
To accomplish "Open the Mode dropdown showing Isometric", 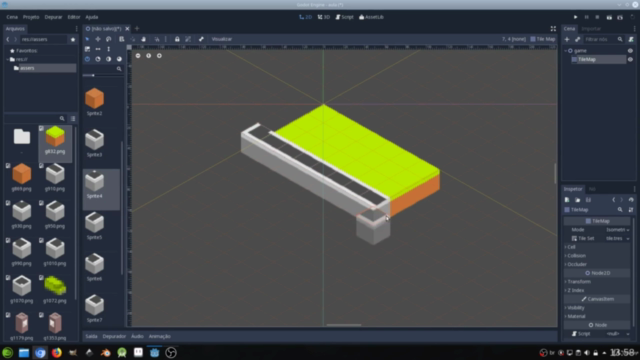I will tap(617, 229).
